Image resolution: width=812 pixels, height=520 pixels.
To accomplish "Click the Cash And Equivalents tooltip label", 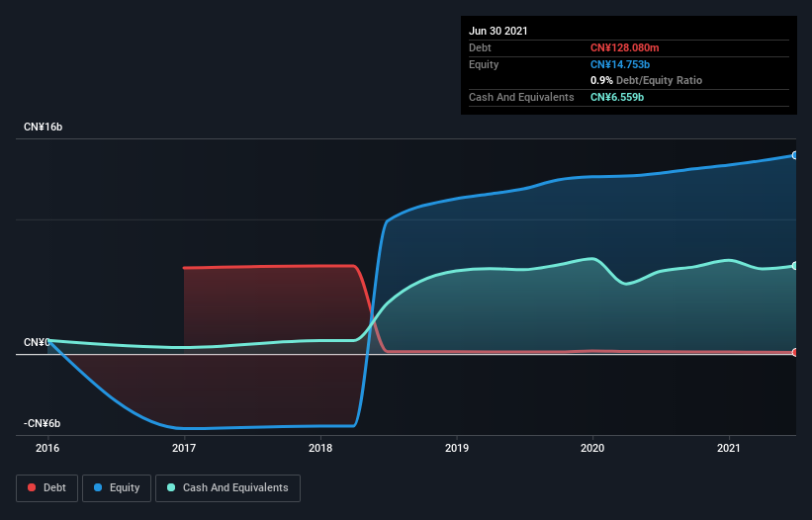I will (x=521, y=97).
